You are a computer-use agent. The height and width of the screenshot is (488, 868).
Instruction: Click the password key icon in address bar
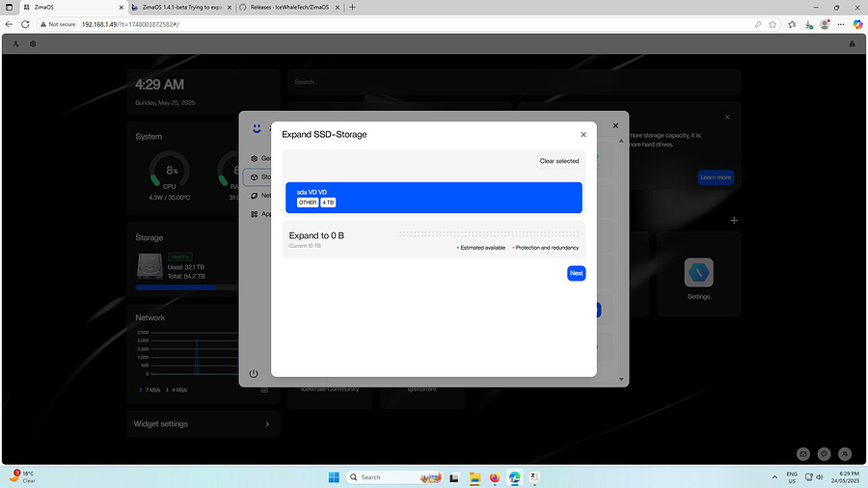tap(758, 24)
